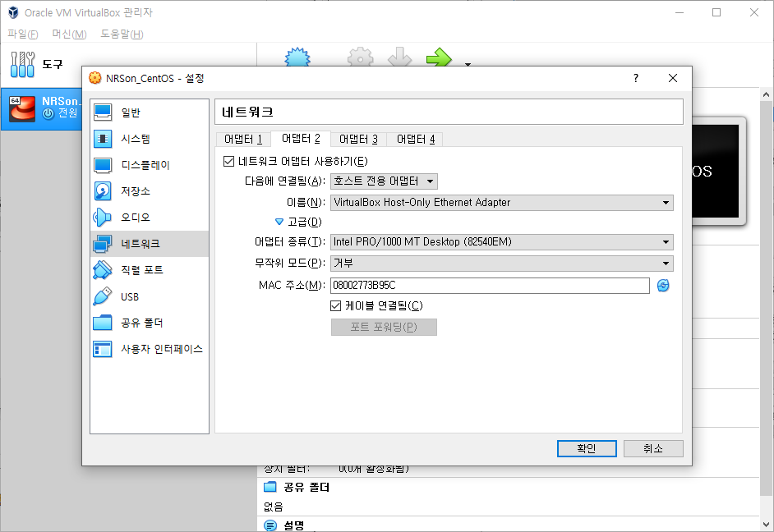The width and height of the screenshot is (774, 532).
Task: Select the 일반 label in settings list
Action: 131,113
